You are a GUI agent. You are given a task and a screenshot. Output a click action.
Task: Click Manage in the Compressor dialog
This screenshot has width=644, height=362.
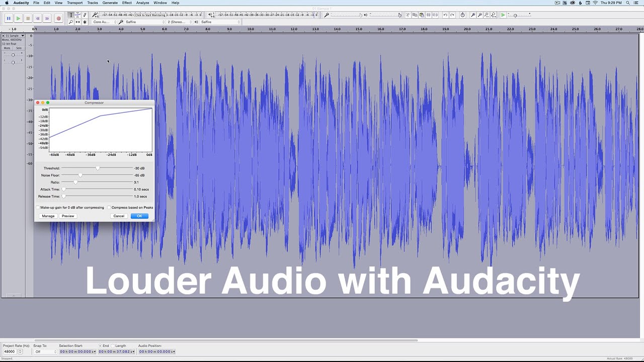coord(48,216)
